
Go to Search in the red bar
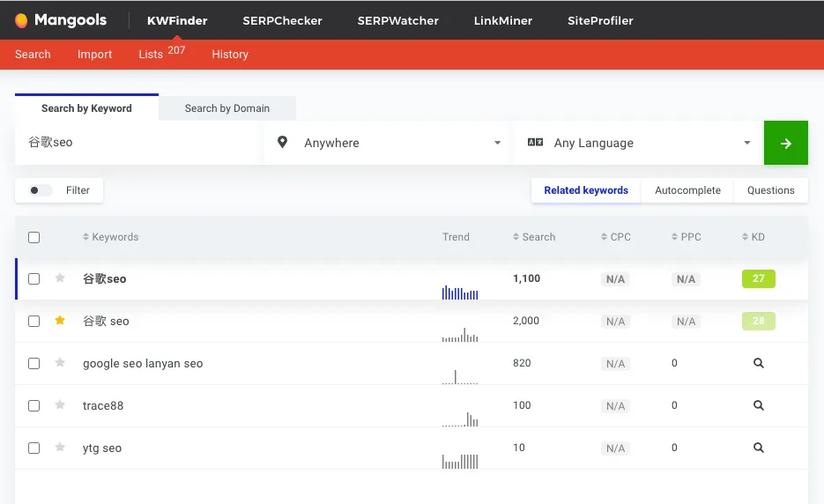click(x=33, y=54)
